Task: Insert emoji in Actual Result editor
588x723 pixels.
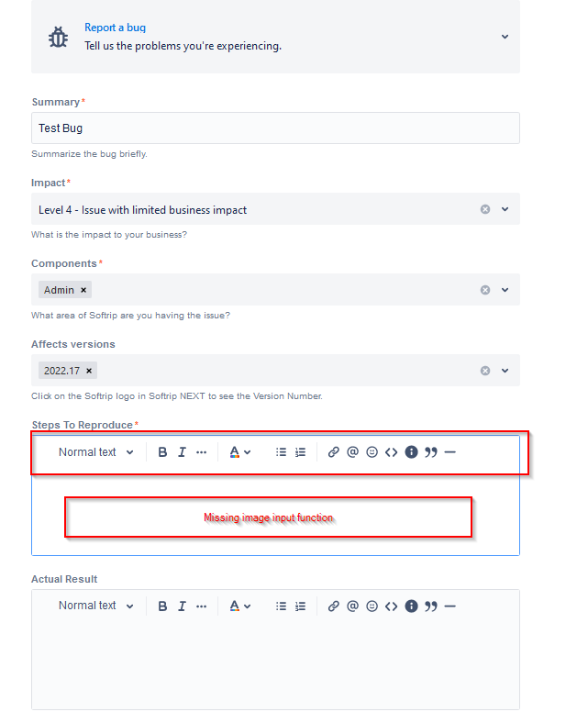Action: [x=372, y=606]
